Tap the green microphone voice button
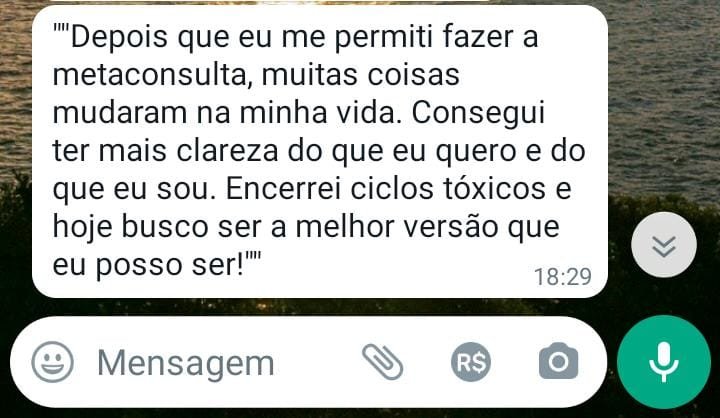720x418 pixels. click(x=664, y=362)
